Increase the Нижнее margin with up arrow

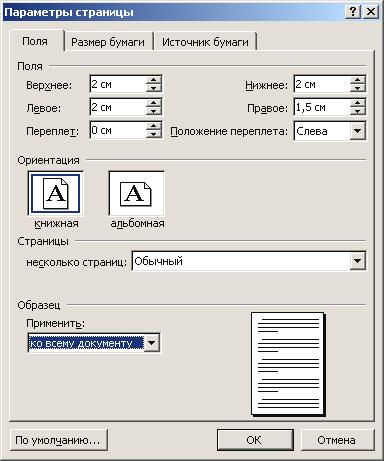pos(358,80)
